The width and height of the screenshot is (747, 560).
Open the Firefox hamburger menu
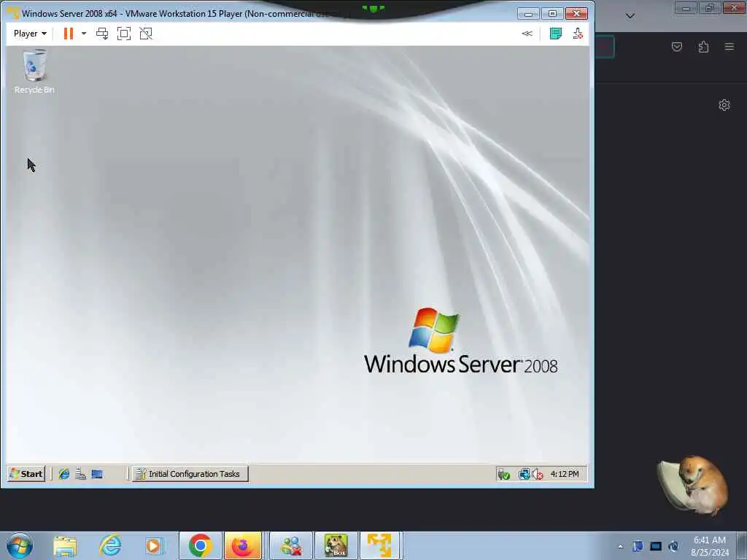[729, 47]
